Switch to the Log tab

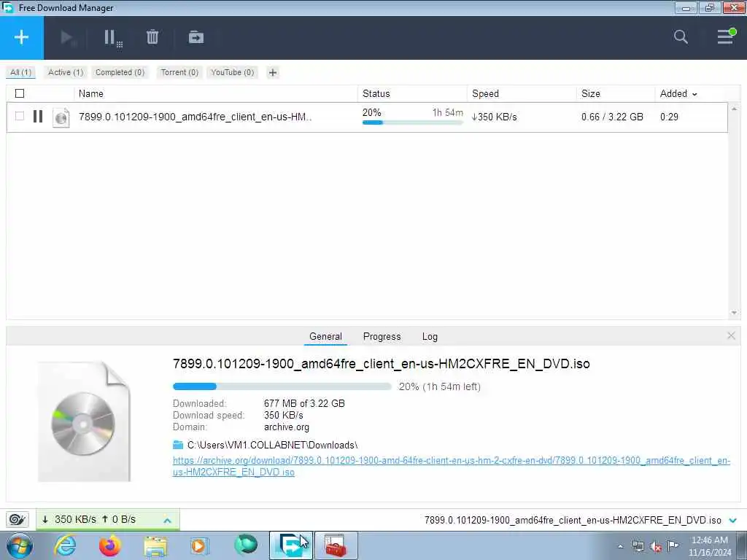coord(430,336)
